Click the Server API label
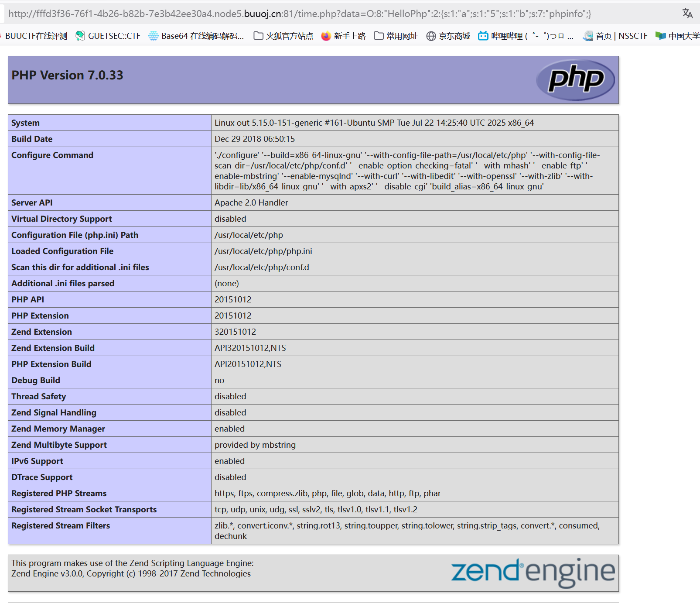 coord(32,202)
